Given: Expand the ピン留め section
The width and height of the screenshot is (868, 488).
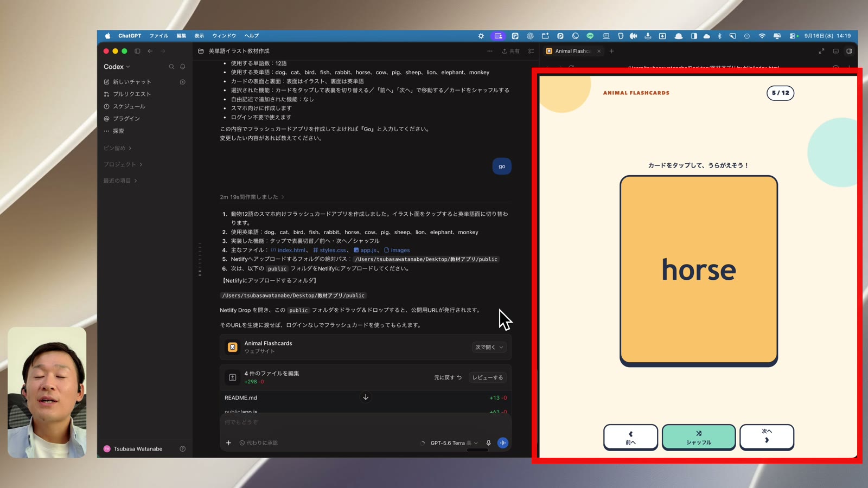Looking at the screenshot, I should pyautogui.click(x=118, y=148).
